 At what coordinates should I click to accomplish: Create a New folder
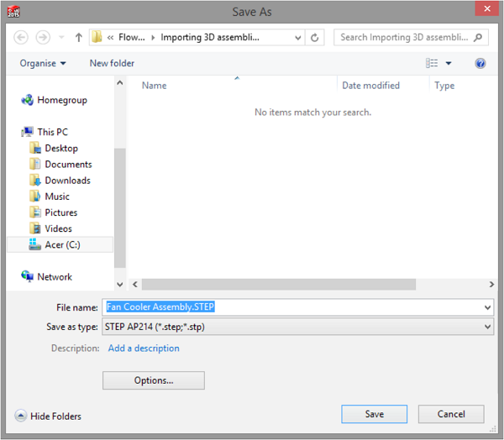pos(112,63)
